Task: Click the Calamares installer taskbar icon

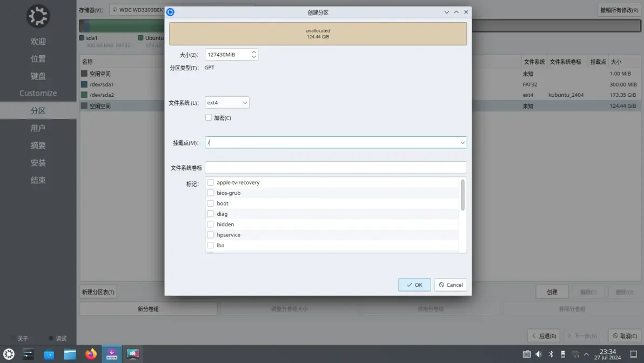Action: [112, 354]
